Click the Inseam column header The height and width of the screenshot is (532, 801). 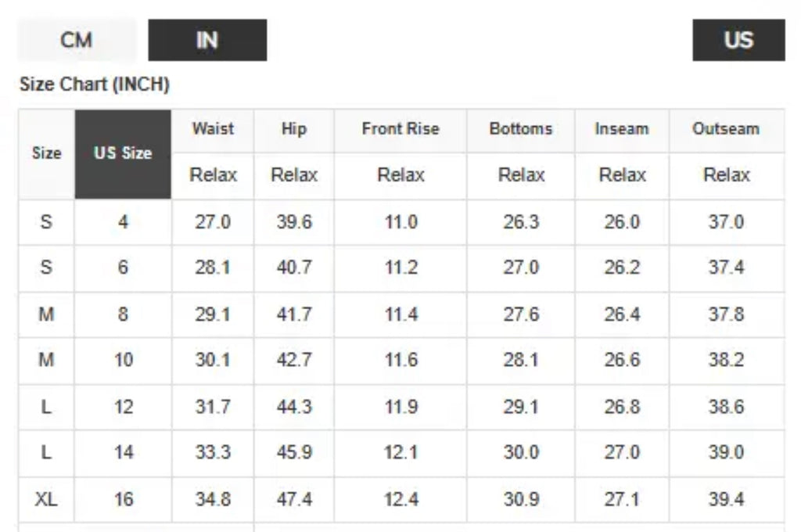(622, 129)
